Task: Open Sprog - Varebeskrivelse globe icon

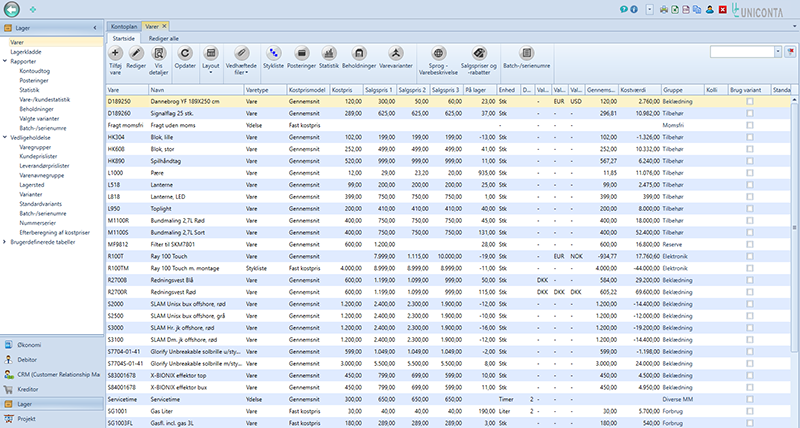Action: tap(438, 53)
